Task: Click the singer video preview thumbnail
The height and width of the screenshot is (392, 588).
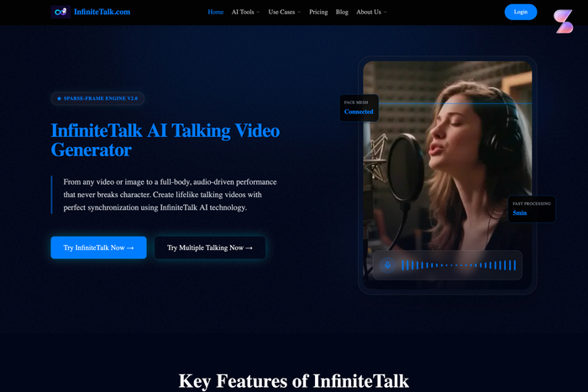Action: point(448,175)
